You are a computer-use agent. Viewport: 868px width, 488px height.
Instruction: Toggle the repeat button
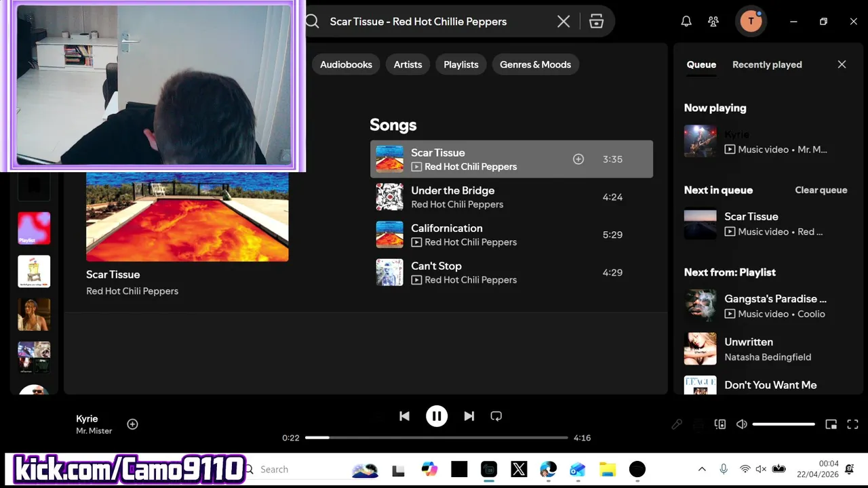496,416
